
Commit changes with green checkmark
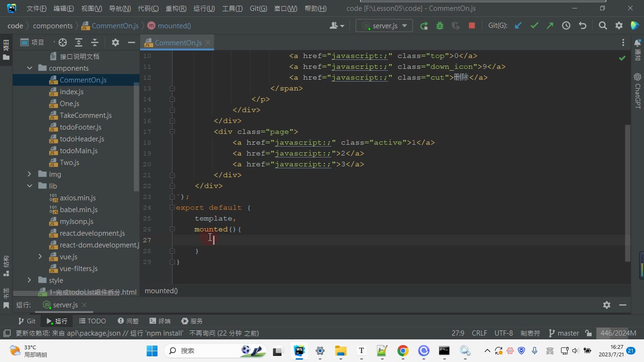click(534, 26)
